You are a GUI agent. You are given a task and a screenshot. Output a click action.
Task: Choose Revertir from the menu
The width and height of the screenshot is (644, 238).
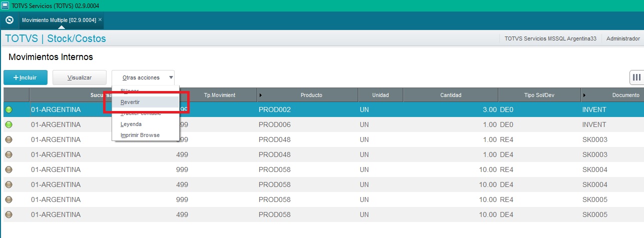pyautogui.click(x=146, y=102)
